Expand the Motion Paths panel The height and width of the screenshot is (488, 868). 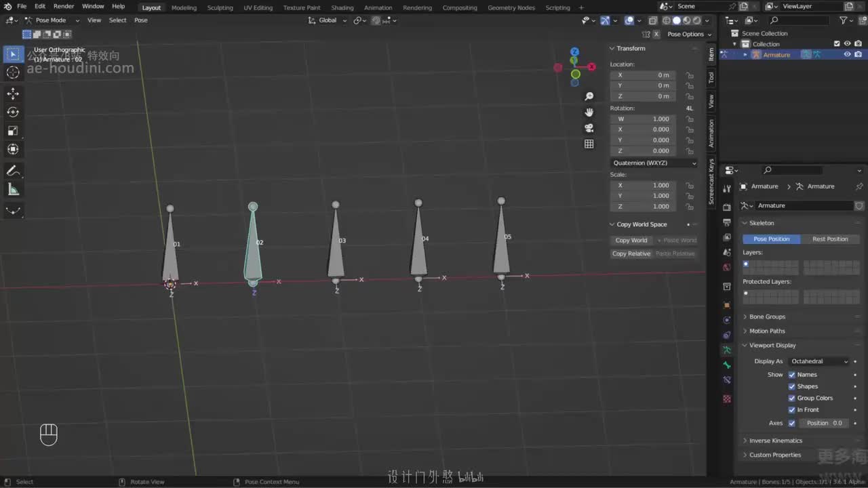tap(767, 331)
